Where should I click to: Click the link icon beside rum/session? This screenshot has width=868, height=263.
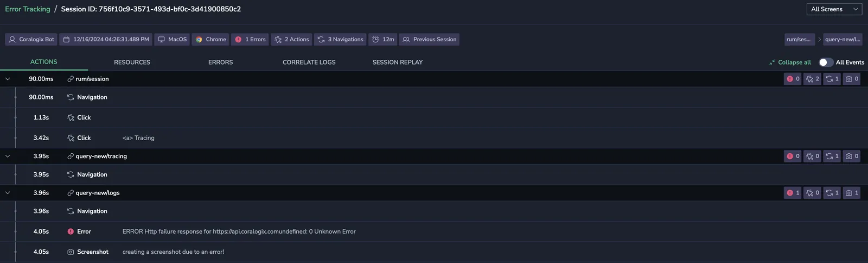click(71, 79)
